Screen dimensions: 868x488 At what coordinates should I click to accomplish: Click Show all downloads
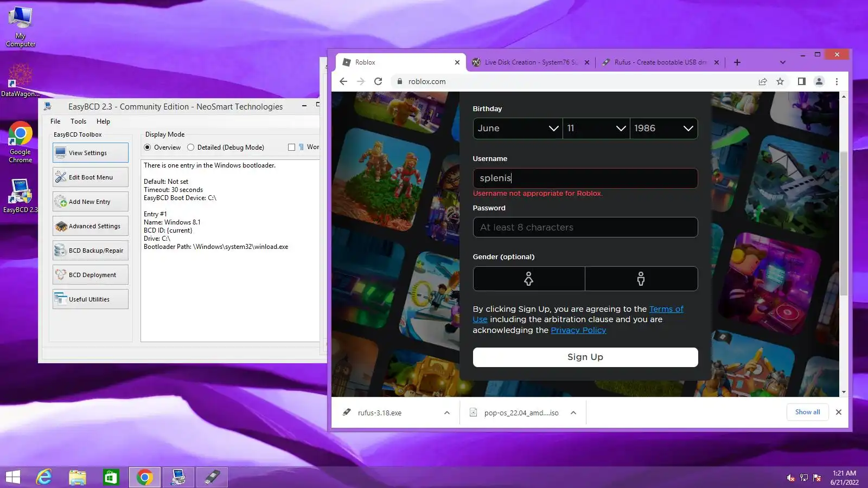pos(807,412)
